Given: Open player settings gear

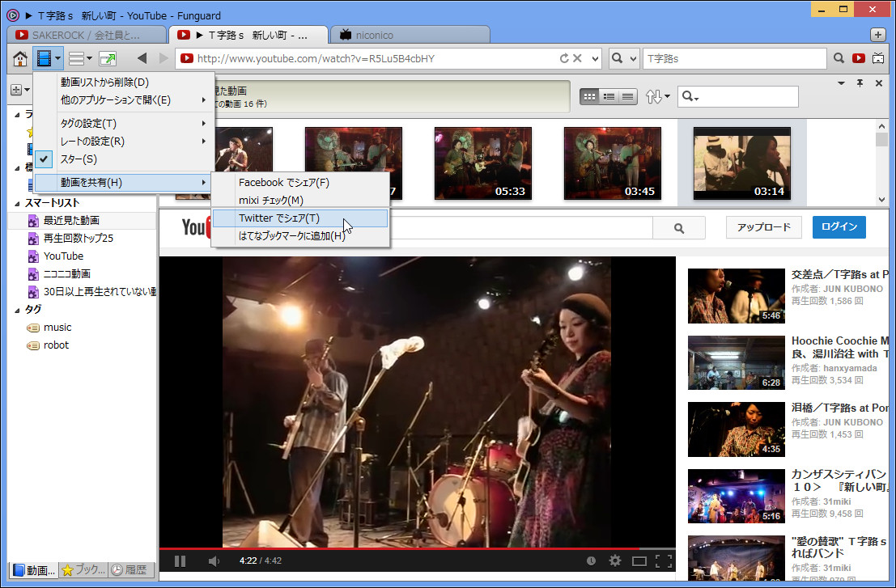Looking at the screenshot, I should click(615, 561).
